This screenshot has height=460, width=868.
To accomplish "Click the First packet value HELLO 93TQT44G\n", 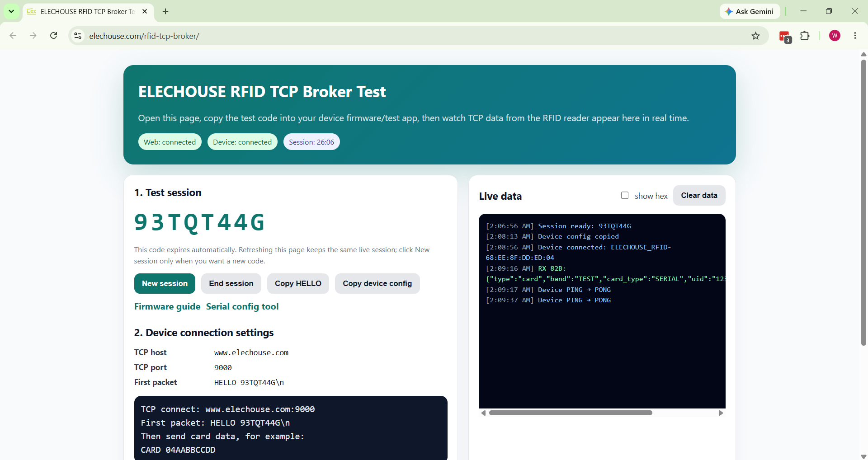I will (x=249, y=382).
